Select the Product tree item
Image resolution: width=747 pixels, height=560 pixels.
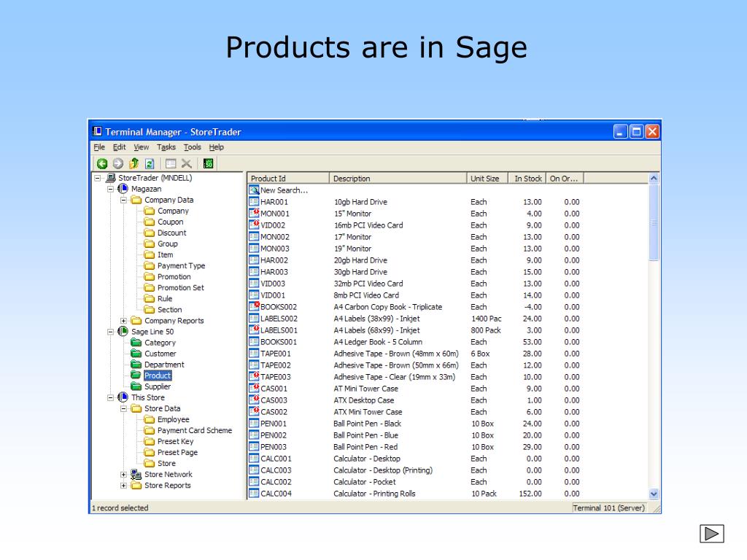tap(158, 376)
